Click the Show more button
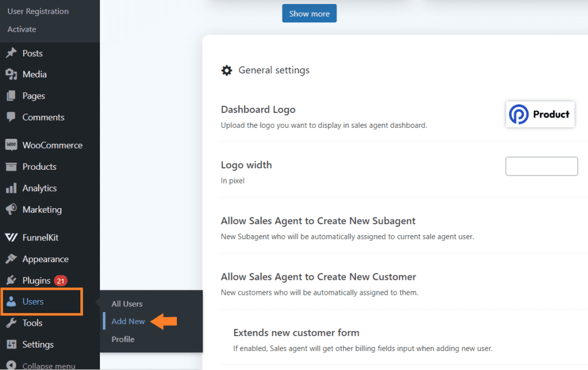Image resolution: width=588 pixels, height=370 pixels. tap(310, 14)
